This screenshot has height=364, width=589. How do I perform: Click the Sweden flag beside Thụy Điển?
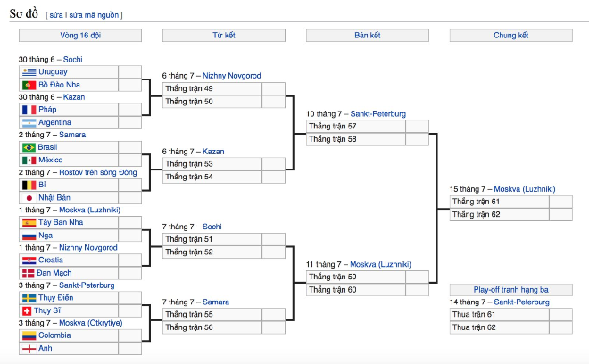(x=29, y=298)
